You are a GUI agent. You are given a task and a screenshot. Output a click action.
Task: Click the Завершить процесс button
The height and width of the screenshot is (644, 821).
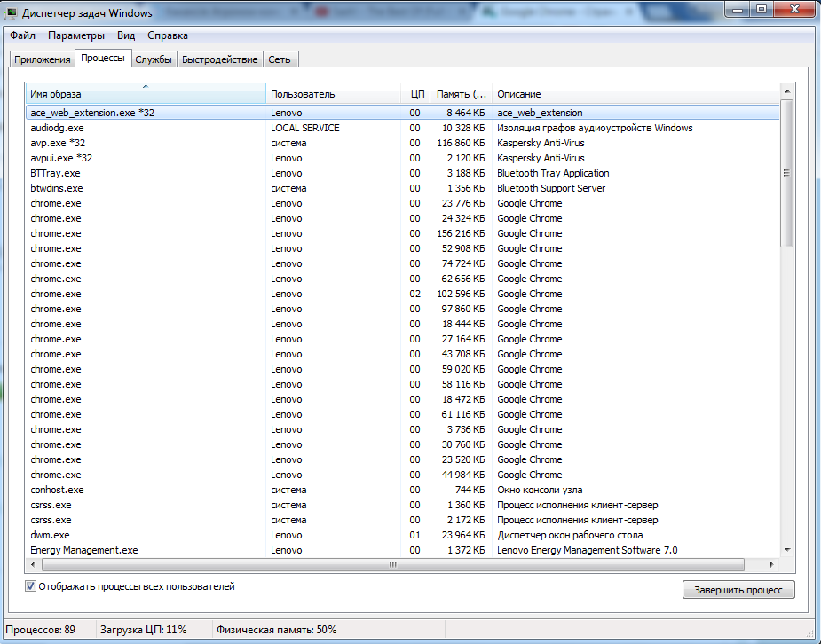pos(738,590)
